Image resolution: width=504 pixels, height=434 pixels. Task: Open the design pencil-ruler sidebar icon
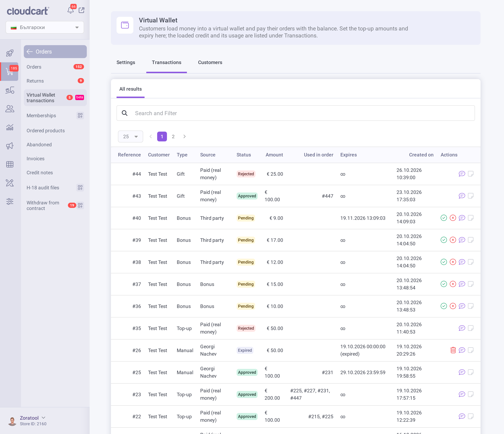click(10, 183)
